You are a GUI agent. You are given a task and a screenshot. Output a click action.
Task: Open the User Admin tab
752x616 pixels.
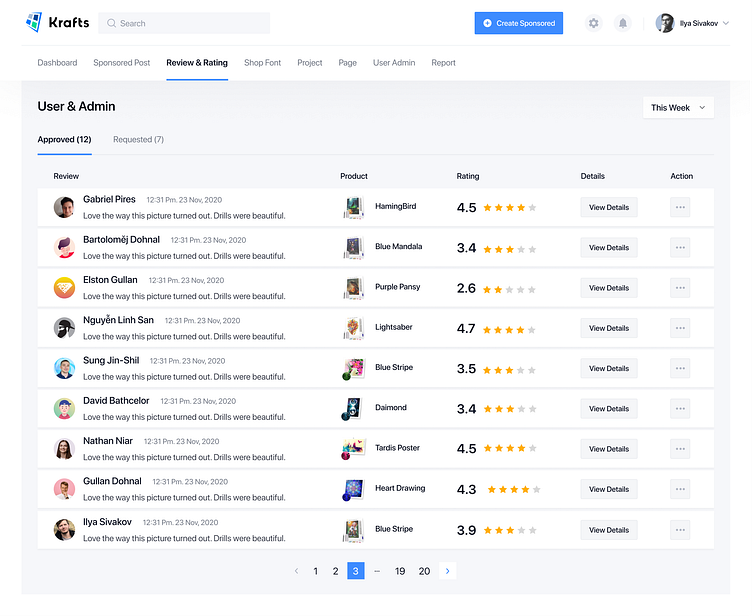[394, 63]
